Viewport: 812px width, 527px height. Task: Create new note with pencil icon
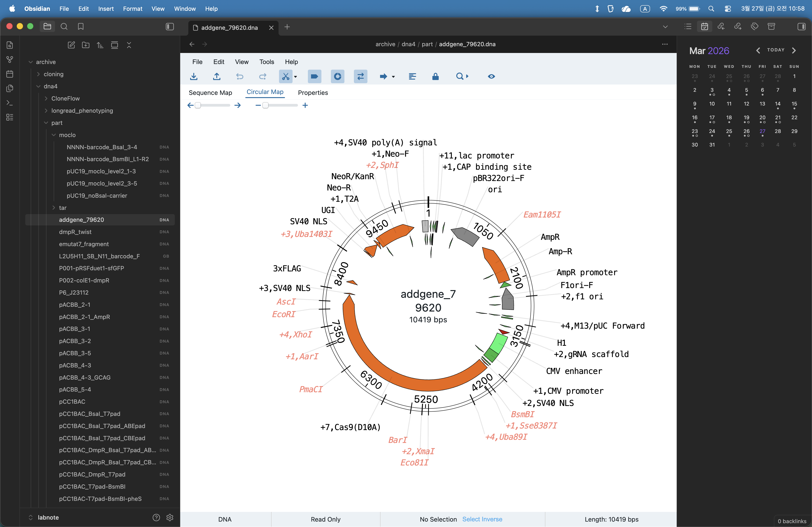pos(71,45)
